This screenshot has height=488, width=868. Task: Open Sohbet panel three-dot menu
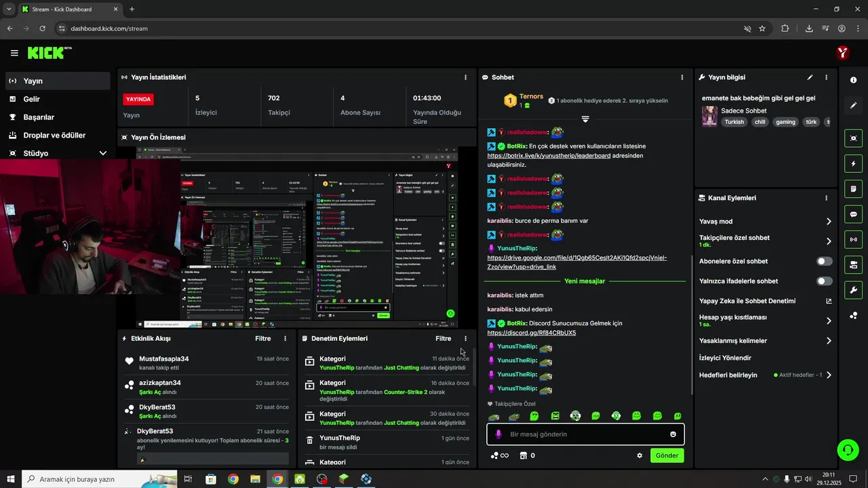pos(682,77)
